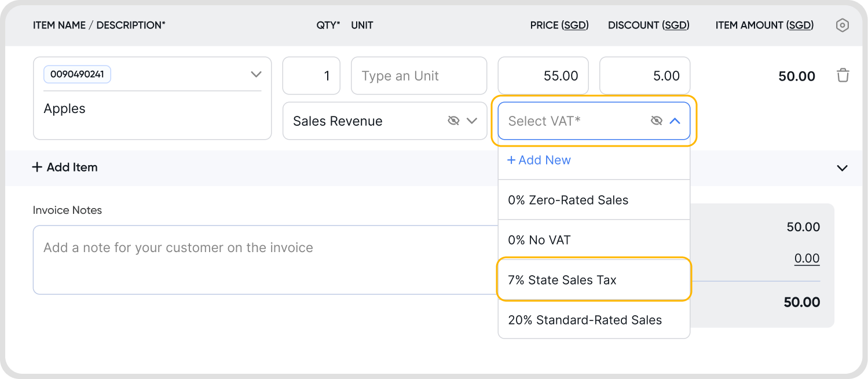Pick the 7% State Sales Tax option

click(x=562, y=280)
